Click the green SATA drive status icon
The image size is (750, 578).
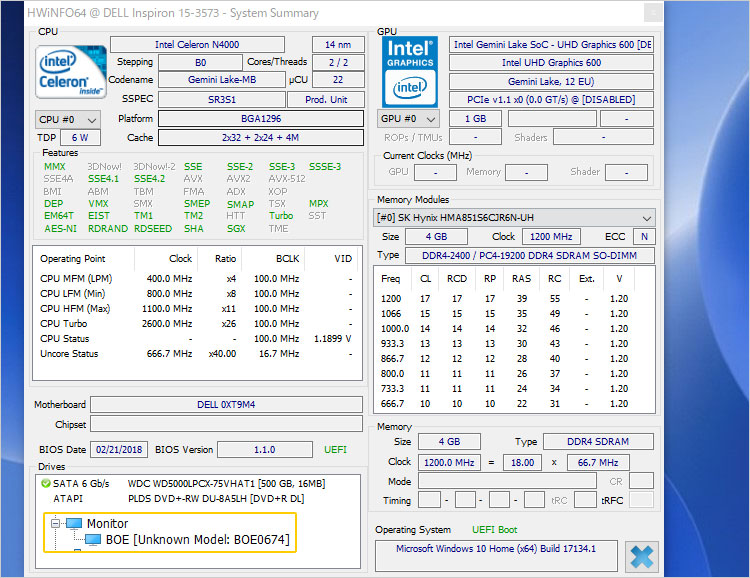pos(46,483)
